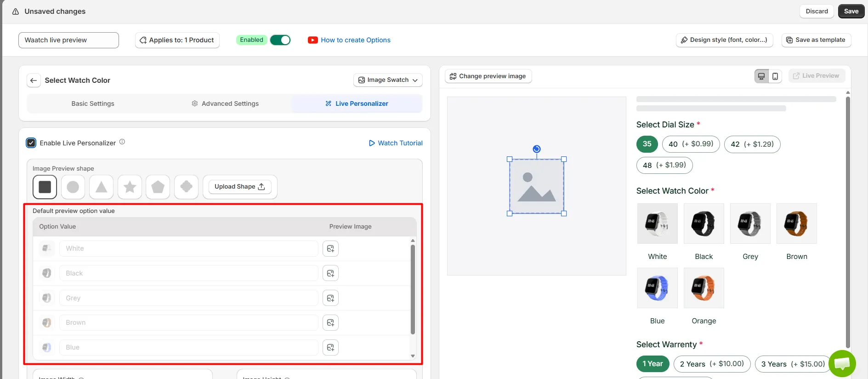
Task: Choose the White watch color swatch
Action: (x=657, y=224)
